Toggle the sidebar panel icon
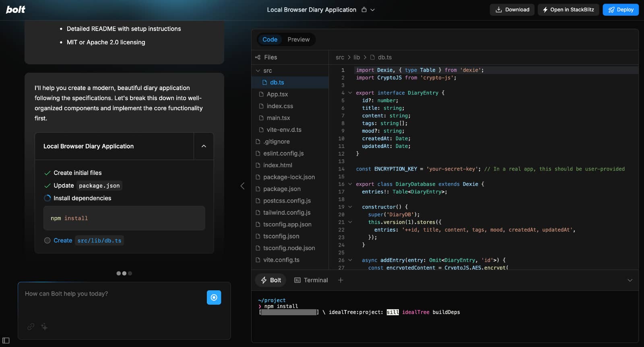644x347 pixels. click(x=6, y=341)
